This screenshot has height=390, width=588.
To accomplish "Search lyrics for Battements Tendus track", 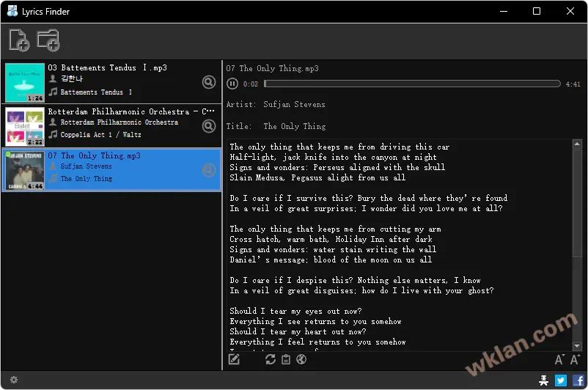I will pyautogui.click(x=209, y=82).
